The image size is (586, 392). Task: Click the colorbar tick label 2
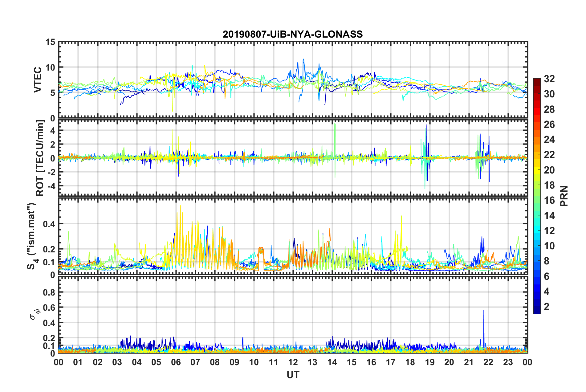click(547, 306)
